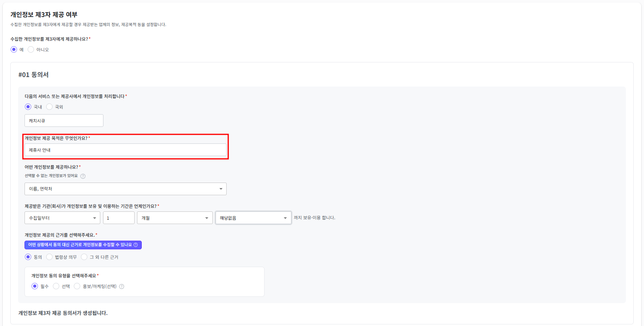Viewport: 644px width, 326px height.
Task: Click the period number field showing 1
Action: (119, 218)
